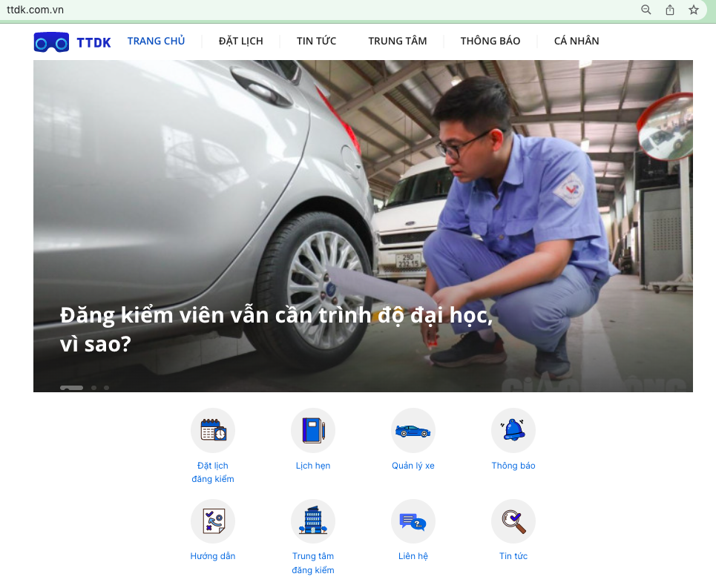Click the TRANG CHỦ link
Screen dimensions: 716x588
[156, 41]
